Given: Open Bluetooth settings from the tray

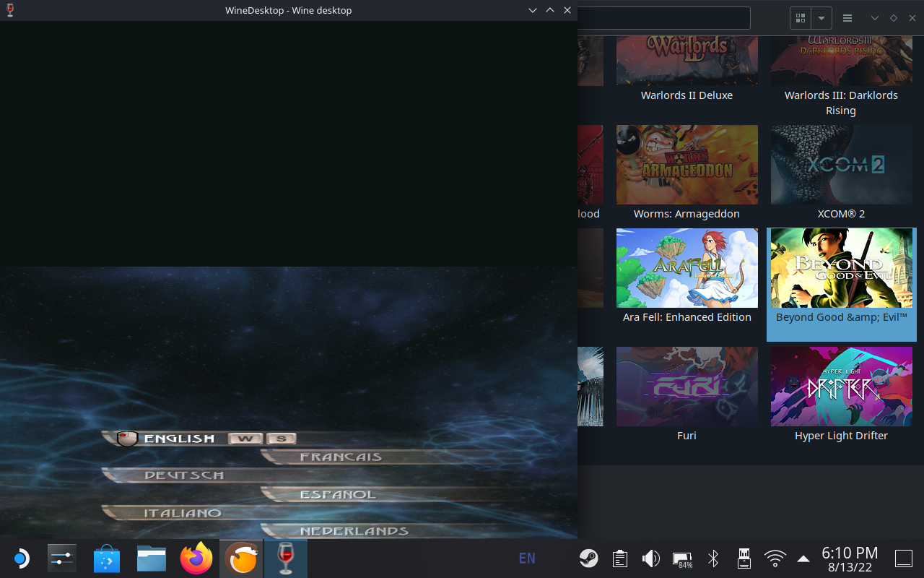Looking at the screenshot, I should [712, 558].
